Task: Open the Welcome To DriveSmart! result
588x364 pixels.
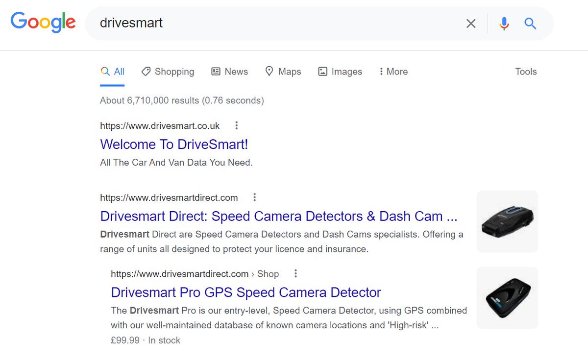Action: pyautogui.click(x=174, y=144)
